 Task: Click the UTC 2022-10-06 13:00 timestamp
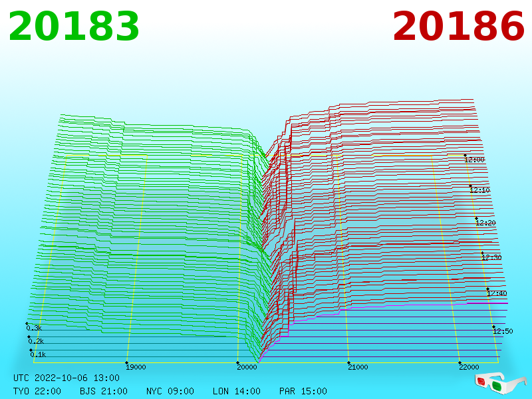click(x=66, y=378)
